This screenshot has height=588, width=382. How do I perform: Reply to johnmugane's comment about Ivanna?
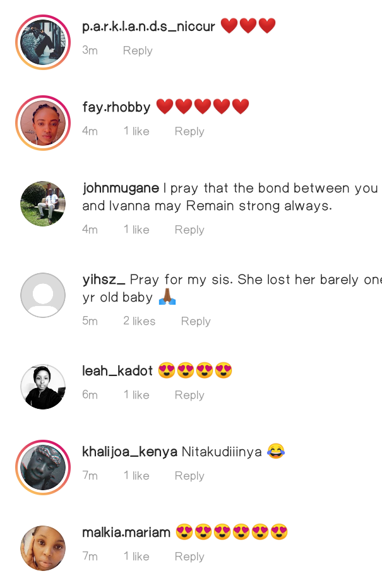pyautogui.click(x=189, y=230)
